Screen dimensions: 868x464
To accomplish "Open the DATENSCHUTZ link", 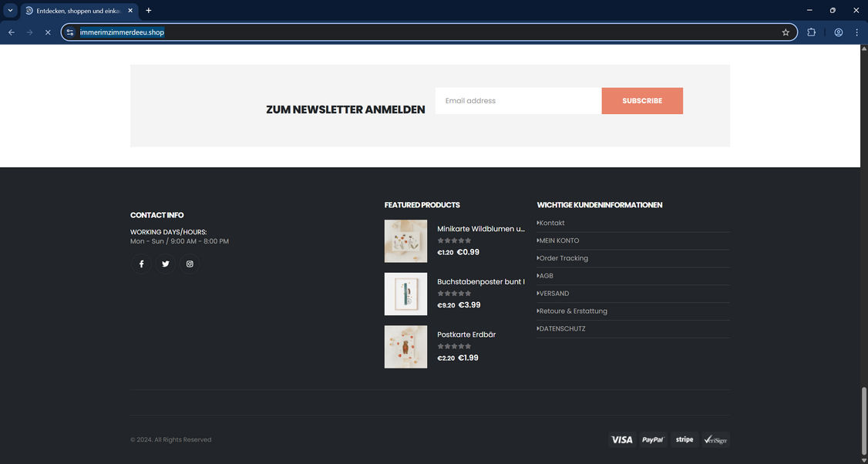I will [562, 329].
